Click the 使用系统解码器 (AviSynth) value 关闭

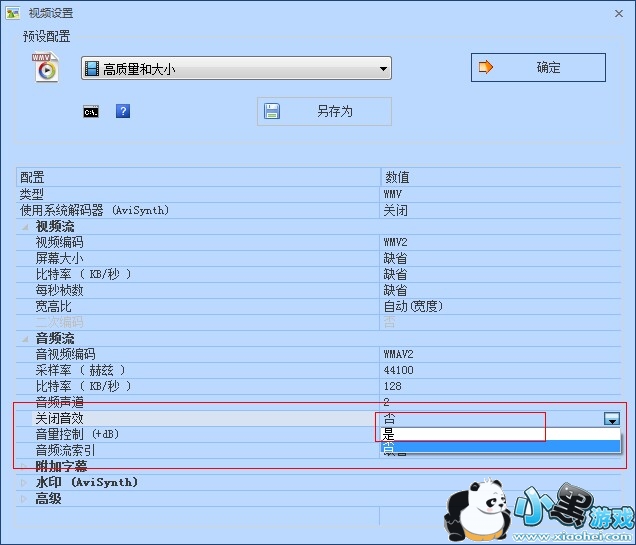(396, 210)
